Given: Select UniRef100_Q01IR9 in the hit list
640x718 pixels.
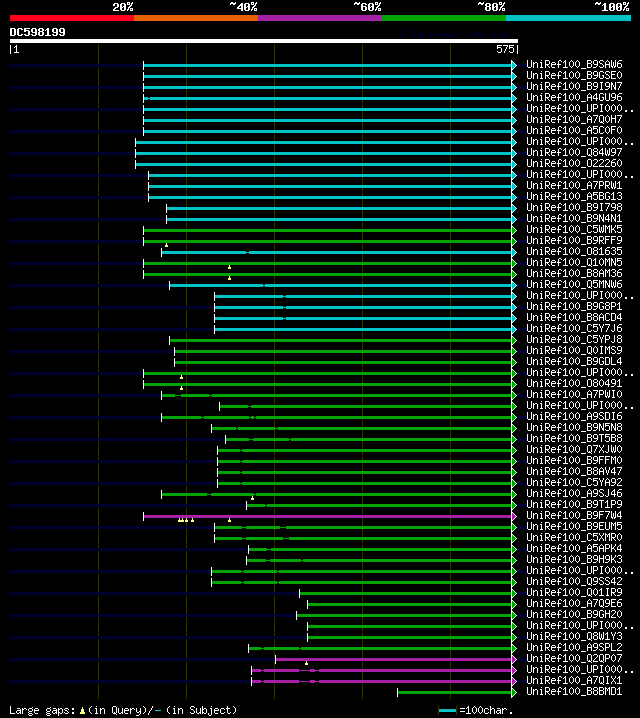Looking at the screenshot, I should coord(574,592).
